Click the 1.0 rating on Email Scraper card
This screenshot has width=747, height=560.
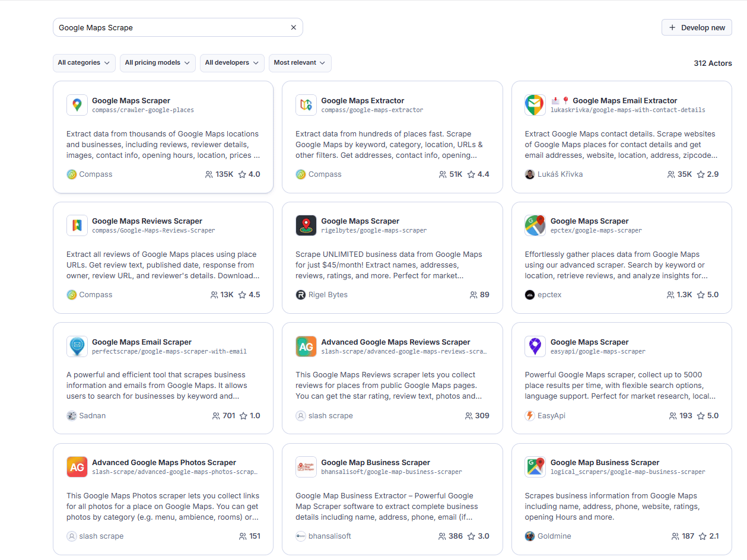(x=255, y=416)
